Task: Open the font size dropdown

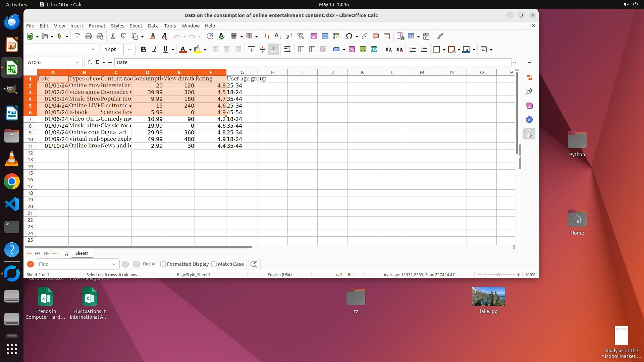Action: click(x=129, y=50)
